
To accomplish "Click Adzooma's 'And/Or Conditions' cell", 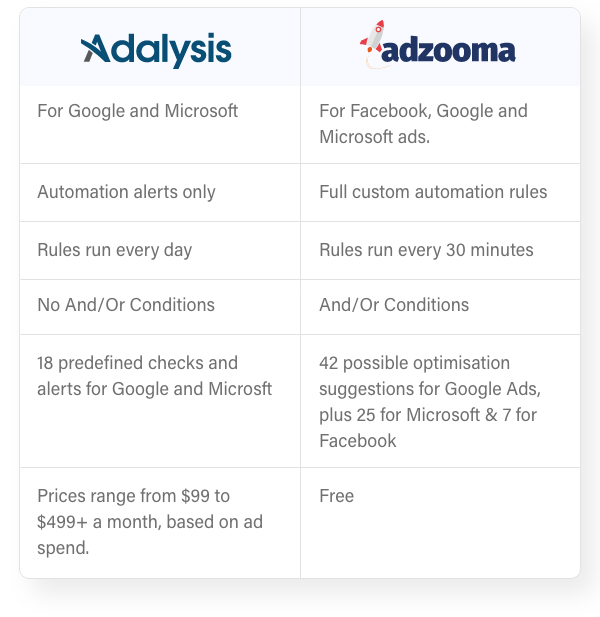I will click(440, 307).
